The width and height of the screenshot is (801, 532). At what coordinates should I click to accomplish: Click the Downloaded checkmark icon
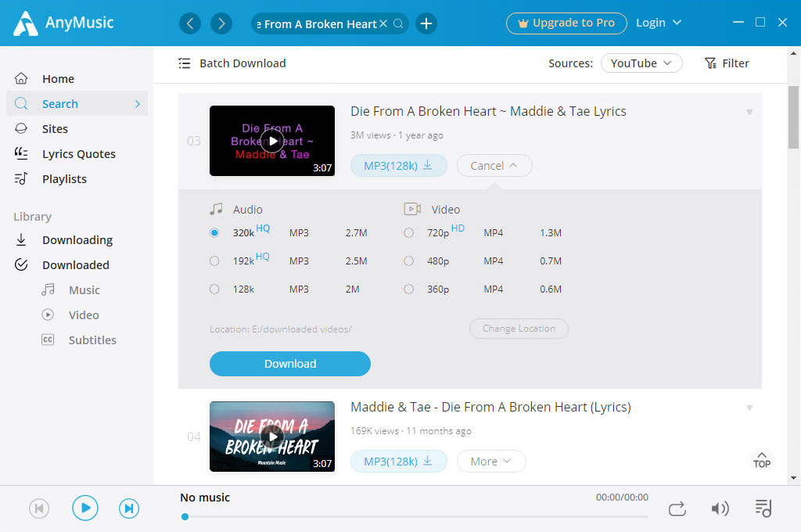click(21, 264)
